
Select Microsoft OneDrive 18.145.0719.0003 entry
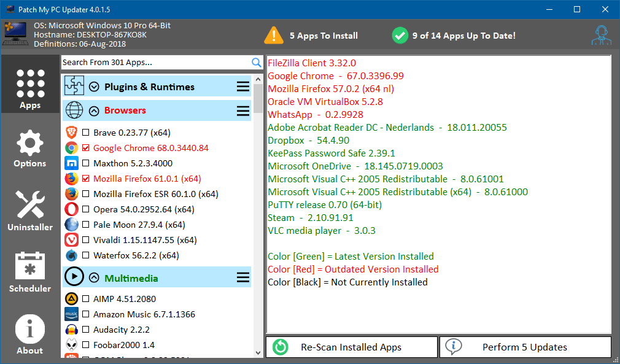pyautogui.click(x=355, y=166)
